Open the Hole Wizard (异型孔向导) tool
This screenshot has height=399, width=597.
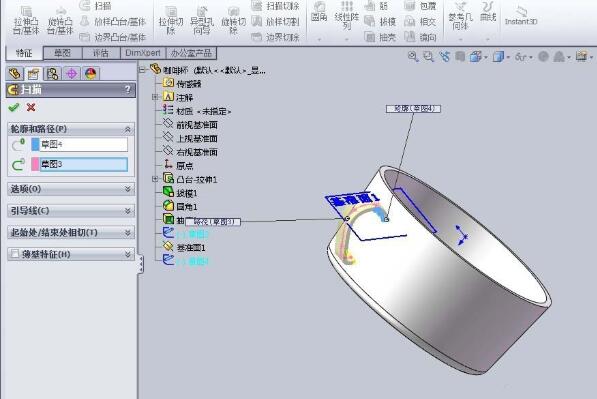(202, 21)
